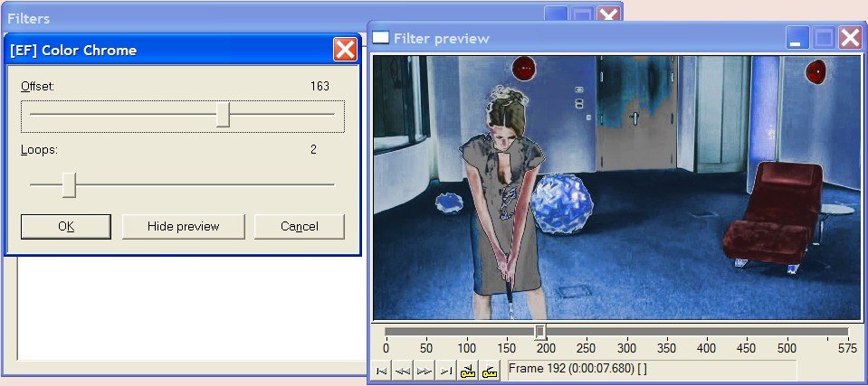Click the 500 mark on frame ruler
The width and height of the screenshot is (868, 386).
787,348
